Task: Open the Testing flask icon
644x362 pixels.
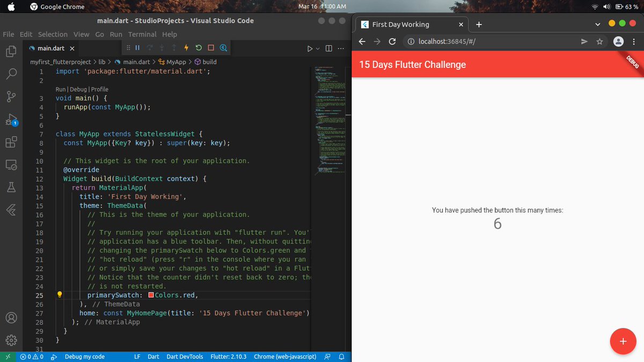Action: click(x=11, y=187)
